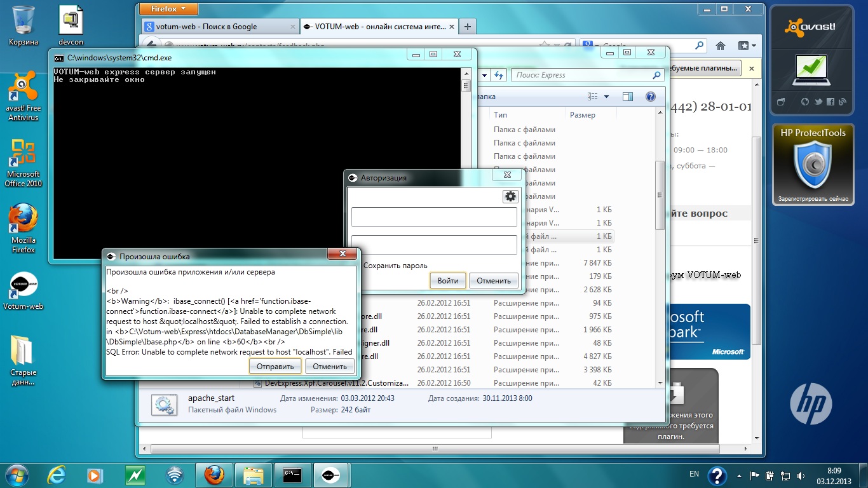Click the Twitter icon in the avast gadget

coord(818,102)
